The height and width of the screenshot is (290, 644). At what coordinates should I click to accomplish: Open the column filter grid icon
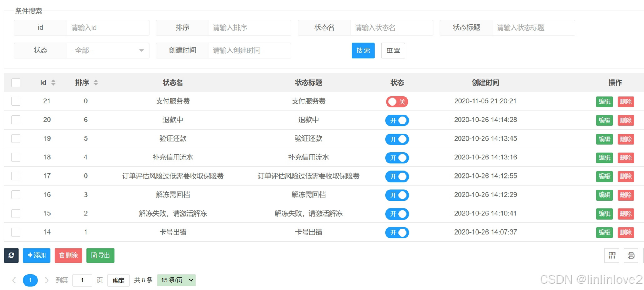click(x=612, y=255)
